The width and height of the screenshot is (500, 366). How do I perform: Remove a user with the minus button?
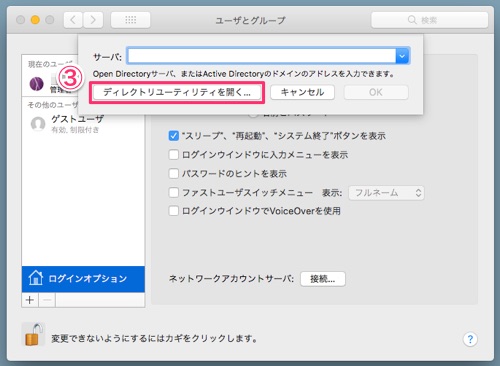47,300
